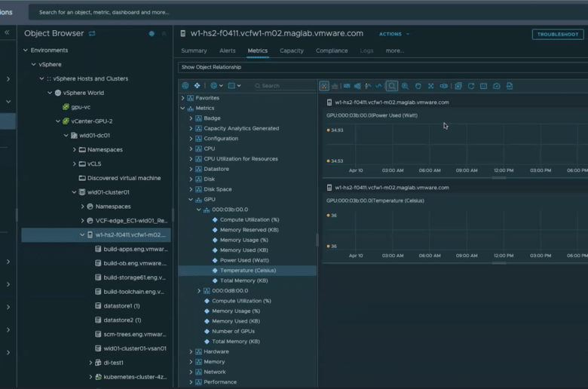Viewport: 588px width, 389px height.
Task: Switch to the Alerts tab
Action: click(227, 51)
